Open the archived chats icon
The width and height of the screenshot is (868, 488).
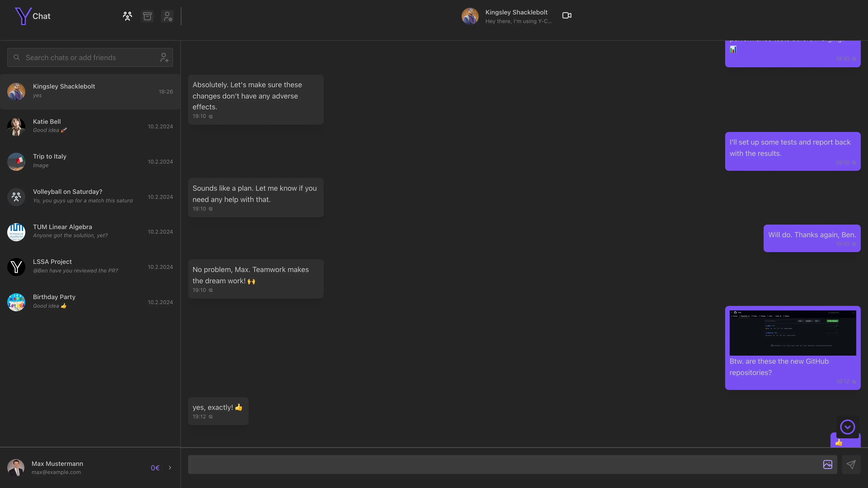tap(147, 16)
